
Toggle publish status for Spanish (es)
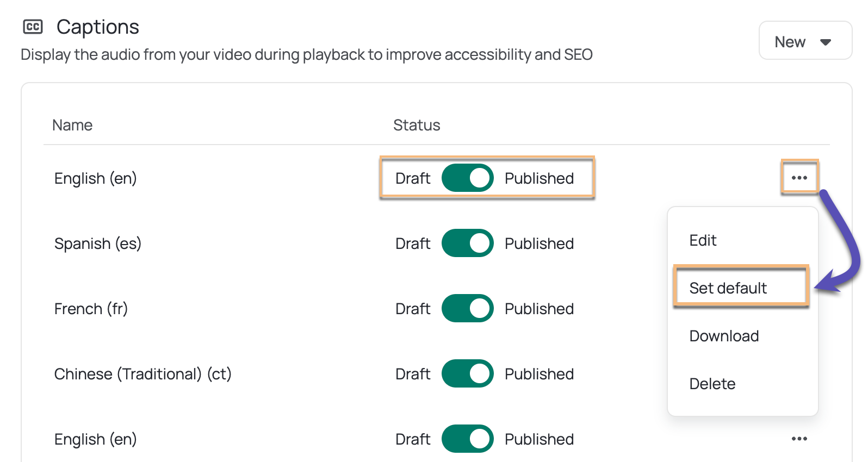467,243
